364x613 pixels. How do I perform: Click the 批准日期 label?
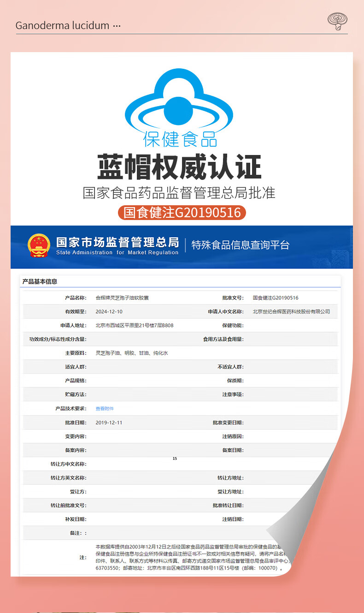tap(76, 423)
